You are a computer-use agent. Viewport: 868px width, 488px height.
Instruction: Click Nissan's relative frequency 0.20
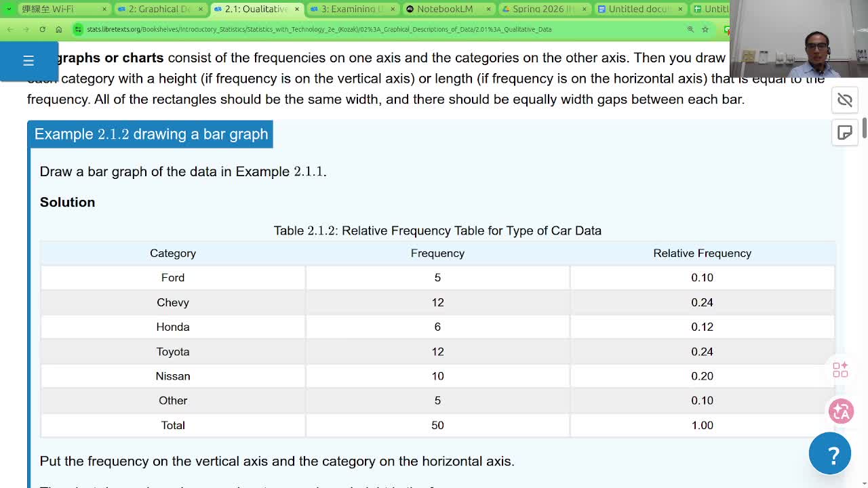coord(702,376)
